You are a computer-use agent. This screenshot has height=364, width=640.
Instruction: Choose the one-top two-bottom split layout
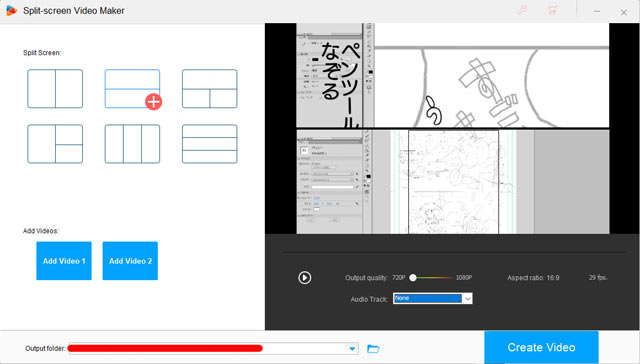(209, 89)
